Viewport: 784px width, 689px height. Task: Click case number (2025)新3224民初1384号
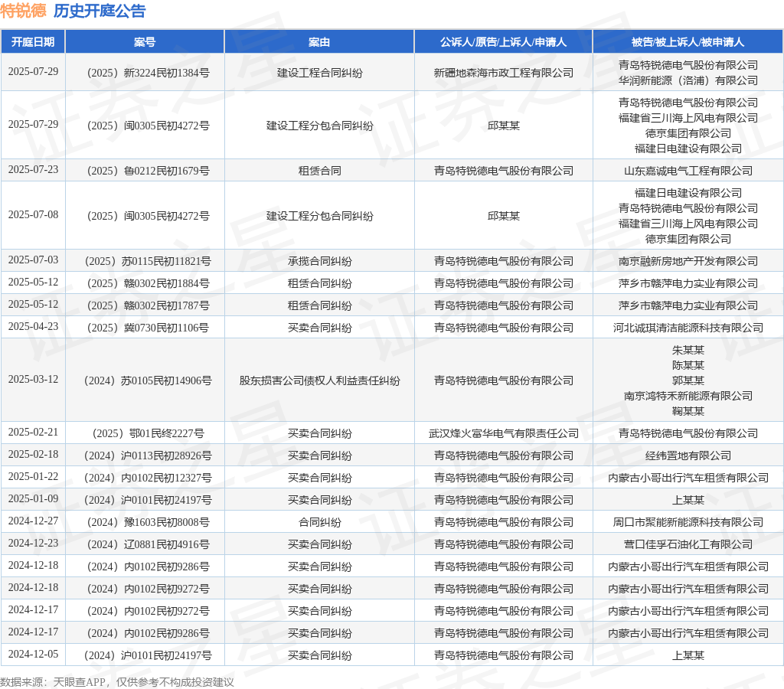tap(145, 73)
